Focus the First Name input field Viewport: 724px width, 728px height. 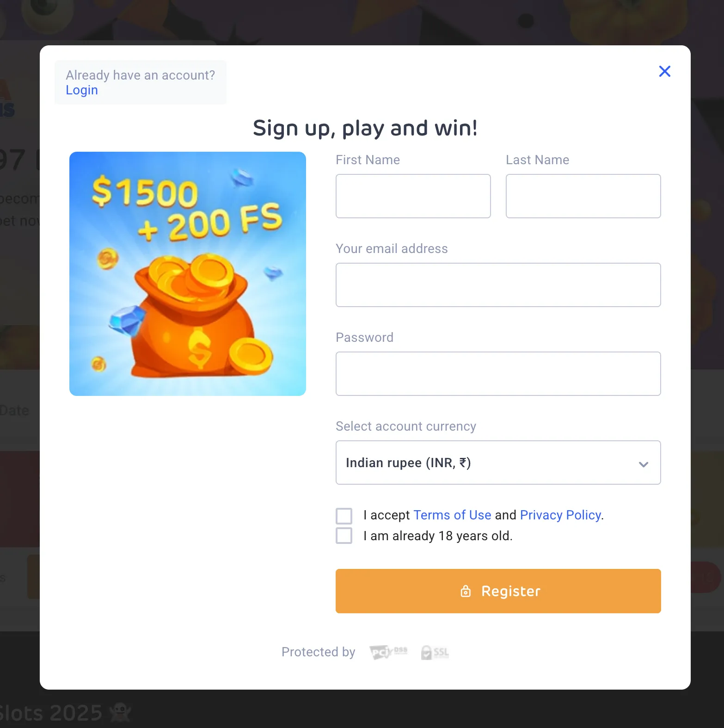tap(413, 196)
